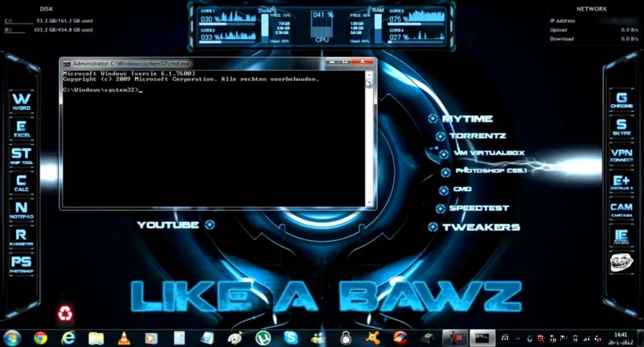The image size is (644, 347).
Task: Click the Download speed row
Action: [x=594, y=39]
